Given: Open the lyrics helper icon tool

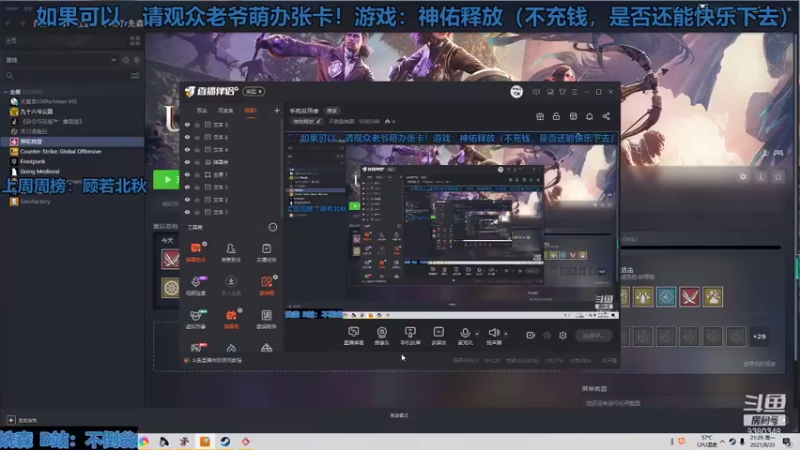Looking at the screenshot, I should tap(266, 319).
